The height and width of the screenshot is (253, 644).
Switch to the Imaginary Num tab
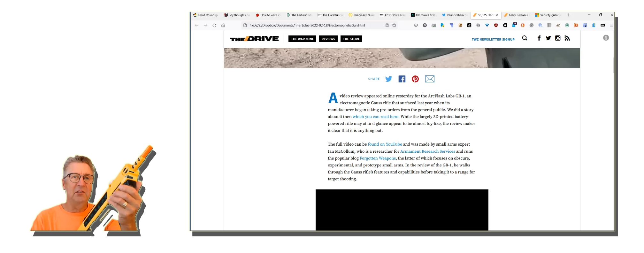(361, 15)
